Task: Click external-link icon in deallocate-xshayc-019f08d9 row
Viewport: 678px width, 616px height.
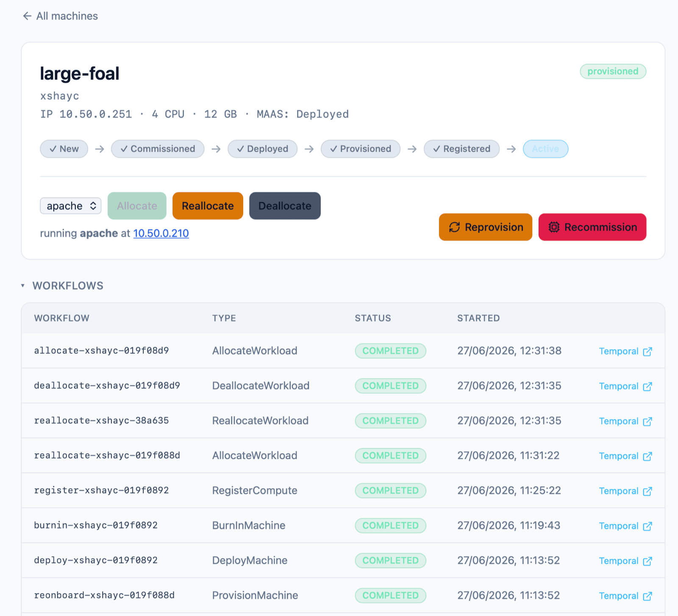Action: click(647, 386)
